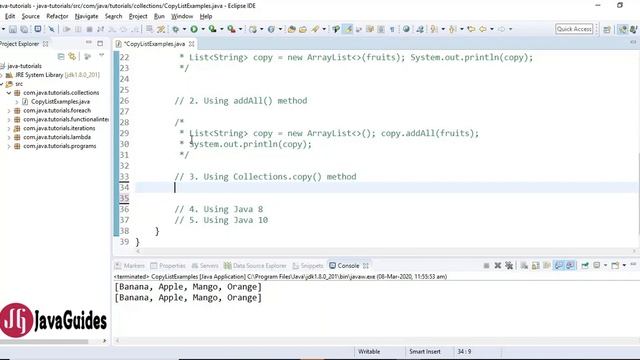640x360 pixels.
Task: Click the Collapse All icon in Project Explorer
Action: tap(61, 56)
